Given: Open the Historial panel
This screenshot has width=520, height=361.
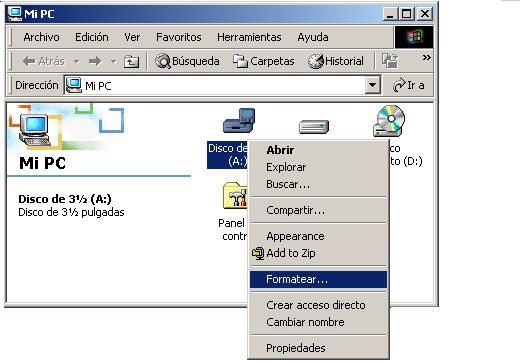Looking at the screenshot, I should [x=336, y=61].
